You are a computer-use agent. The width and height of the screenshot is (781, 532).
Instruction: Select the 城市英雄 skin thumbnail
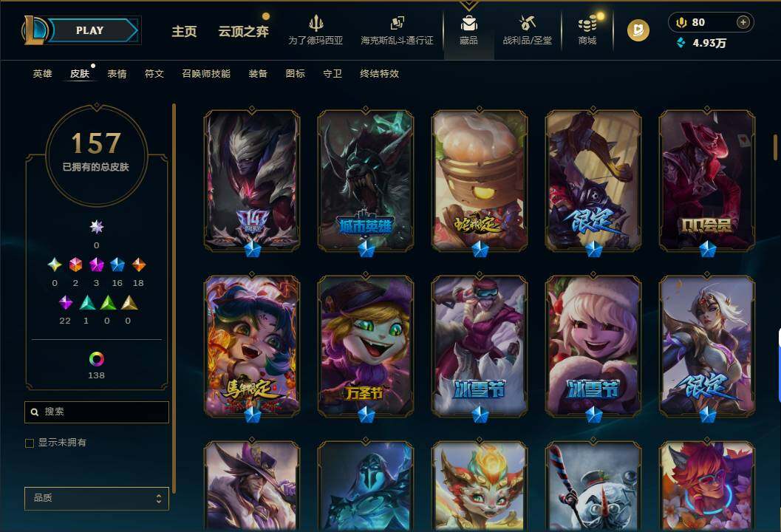[366, 180]
